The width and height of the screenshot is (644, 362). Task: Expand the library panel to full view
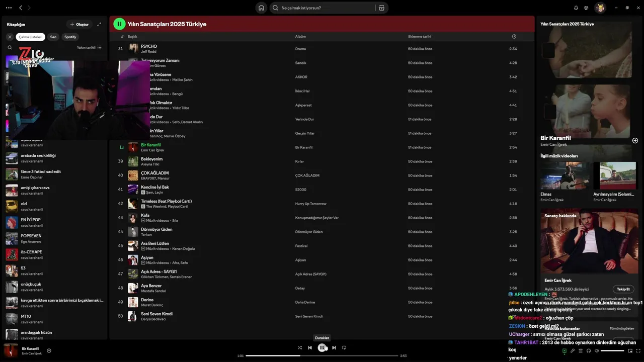click(99, 24)
